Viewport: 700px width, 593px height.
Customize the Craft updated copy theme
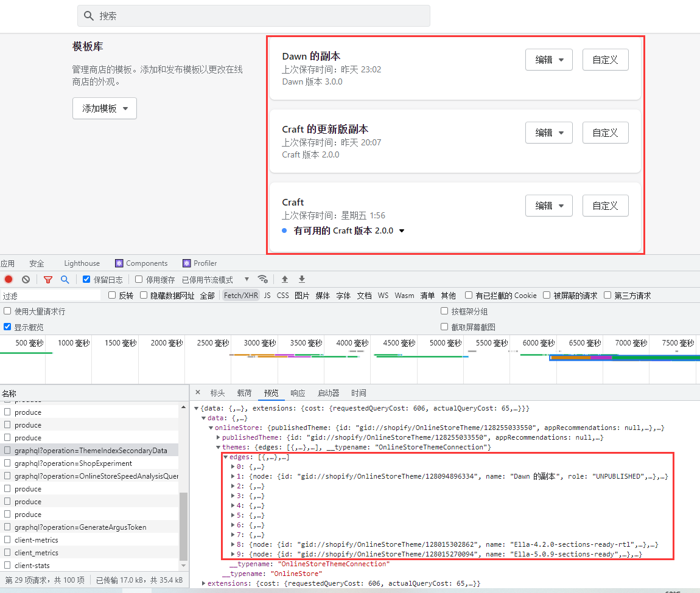tap(606, 133)
